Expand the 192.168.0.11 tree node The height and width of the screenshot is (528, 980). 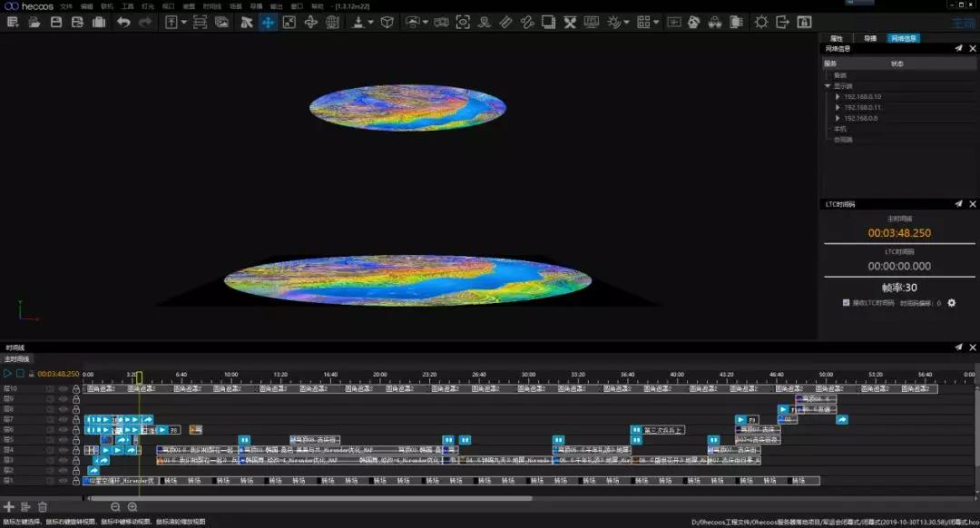[838, 107]
